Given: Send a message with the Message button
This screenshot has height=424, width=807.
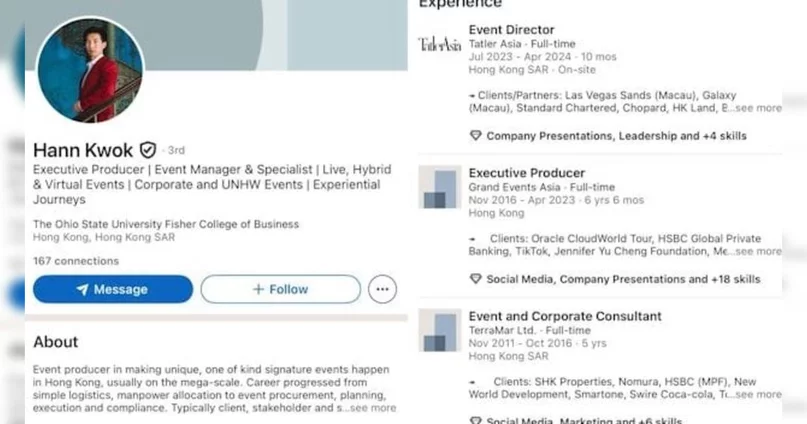Looking at the screenshot, I should [x=113, y=289].
